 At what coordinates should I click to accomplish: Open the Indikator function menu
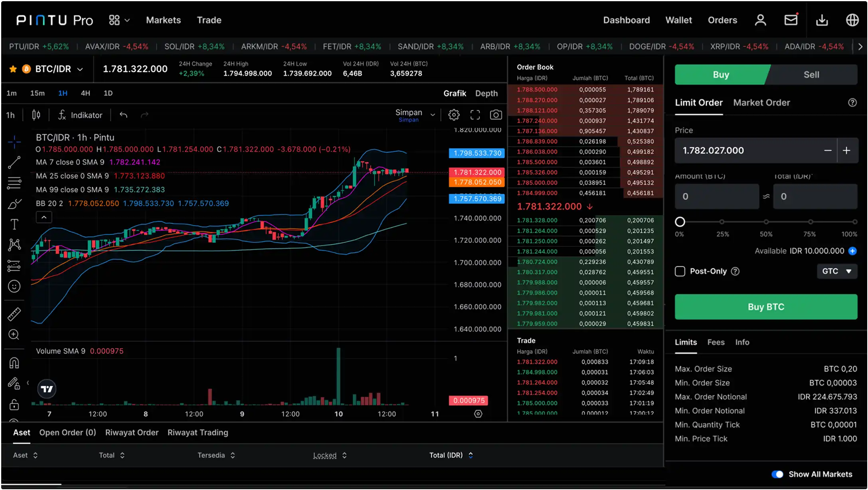pos(80,115)
